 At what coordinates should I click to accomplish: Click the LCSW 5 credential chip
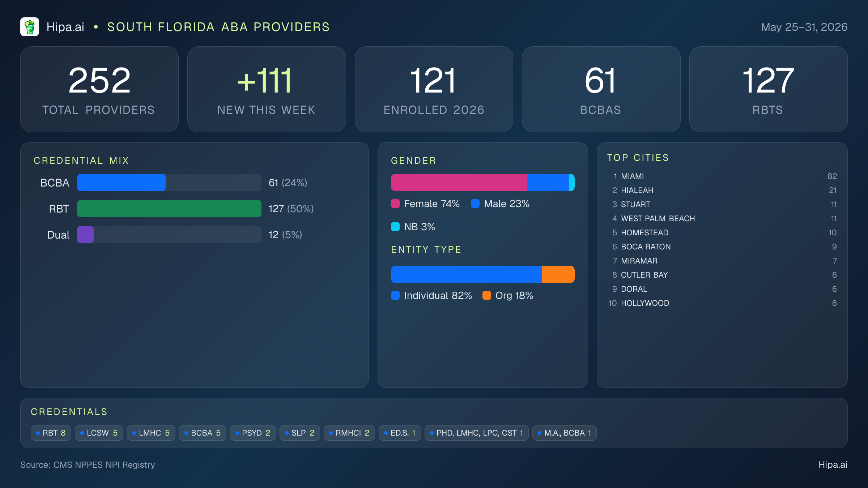coord(99,433)
